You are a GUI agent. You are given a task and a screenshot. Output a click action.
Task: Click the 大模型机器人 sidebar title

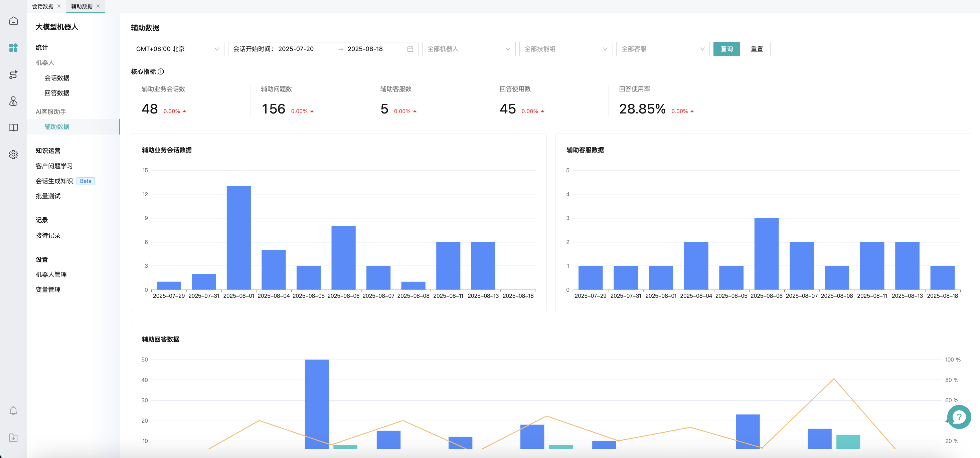[x=57, y=27]
